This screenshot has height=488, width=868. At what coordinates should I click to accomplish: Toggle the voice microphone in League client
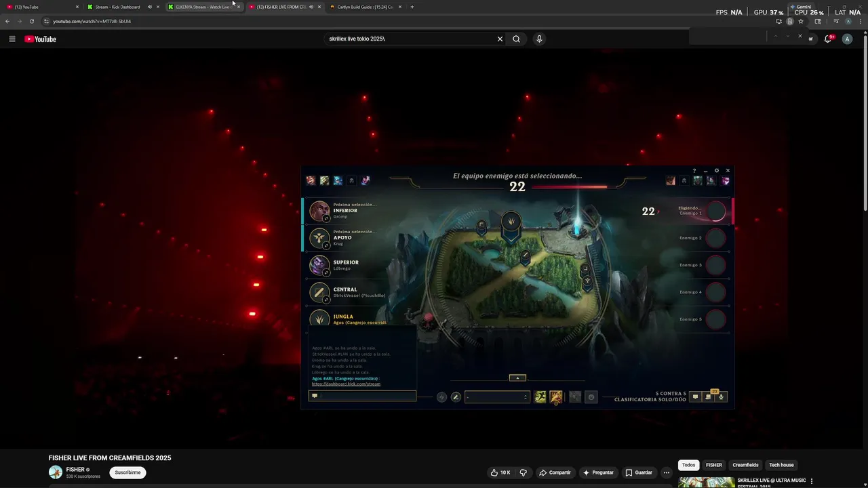722,397
